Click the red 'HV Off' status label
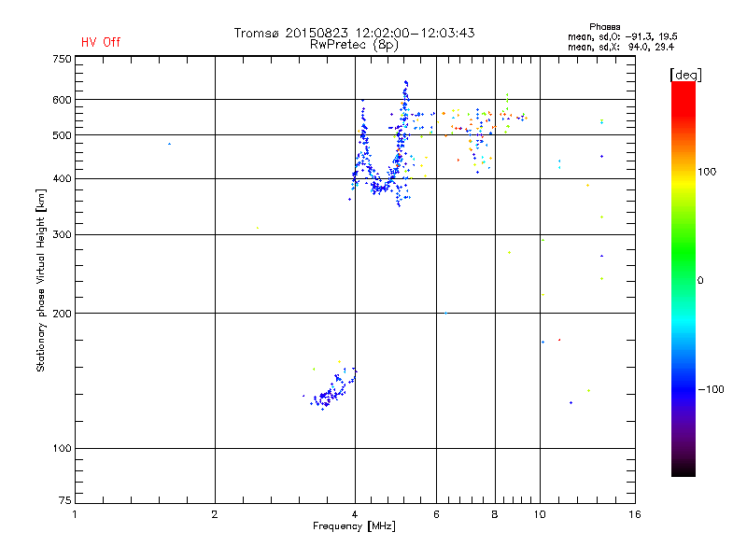Image resolution: width=747 pixels, height=560 pixels. click(101, 42)
